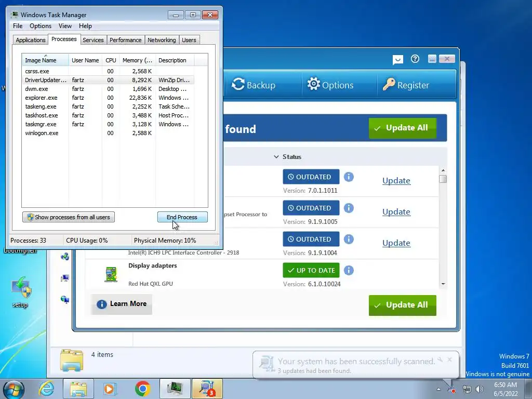This screenshot has width=532, height=399.
Task: Collapse the Status column chevron
Action: tap(276, 157)
